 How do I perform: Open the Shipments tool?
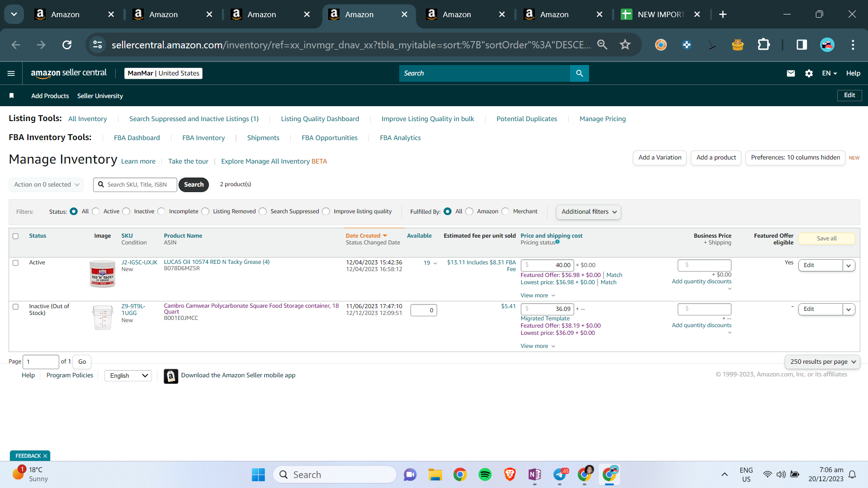[x=263, y=138]
